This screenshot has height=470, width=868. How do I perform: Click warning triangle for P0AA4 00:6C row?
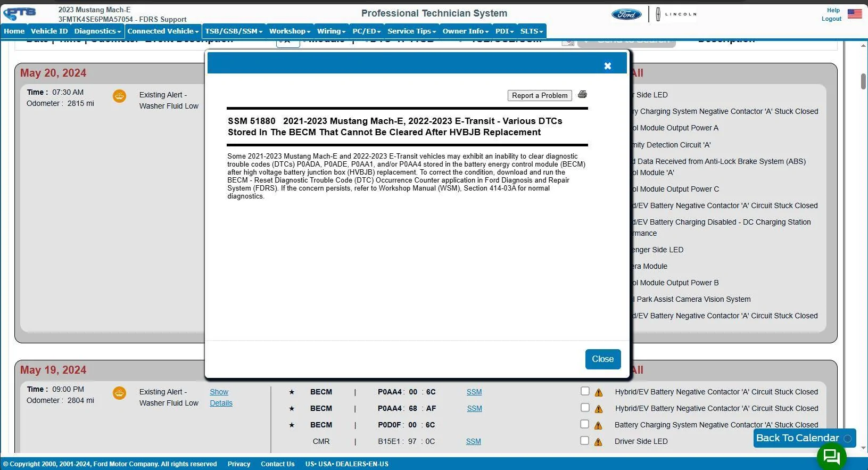point(599,393)
